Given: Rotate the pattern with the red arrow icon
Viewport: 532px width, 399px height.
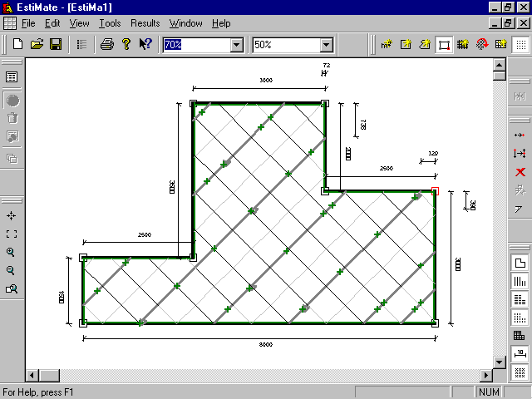Looking at the screenshot, I should 482,44.
